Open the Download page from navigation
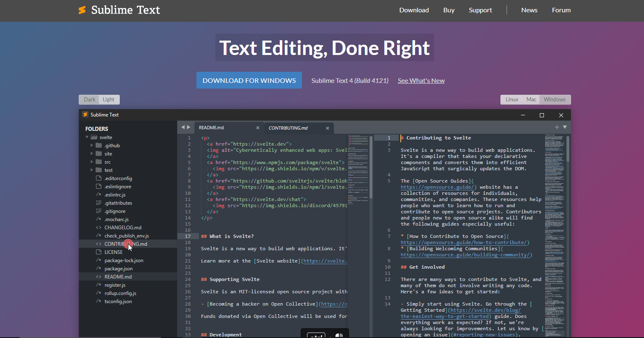This screenshot has height=338, width=644. pos(414,10)
